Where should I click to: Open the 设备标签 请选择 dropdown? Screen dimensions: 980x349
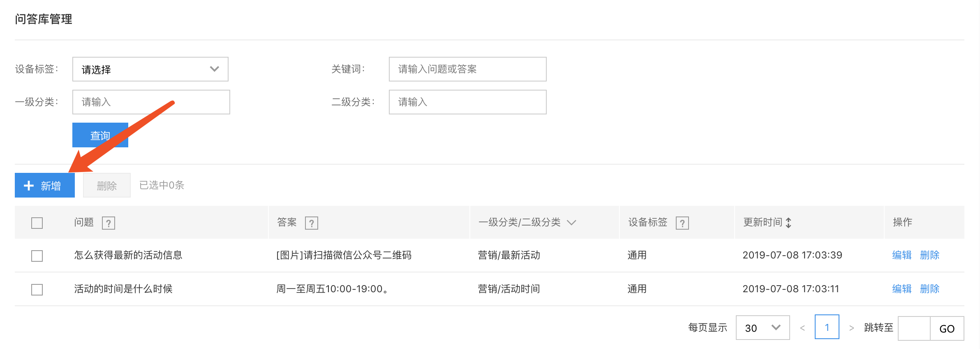coord(150,69)
